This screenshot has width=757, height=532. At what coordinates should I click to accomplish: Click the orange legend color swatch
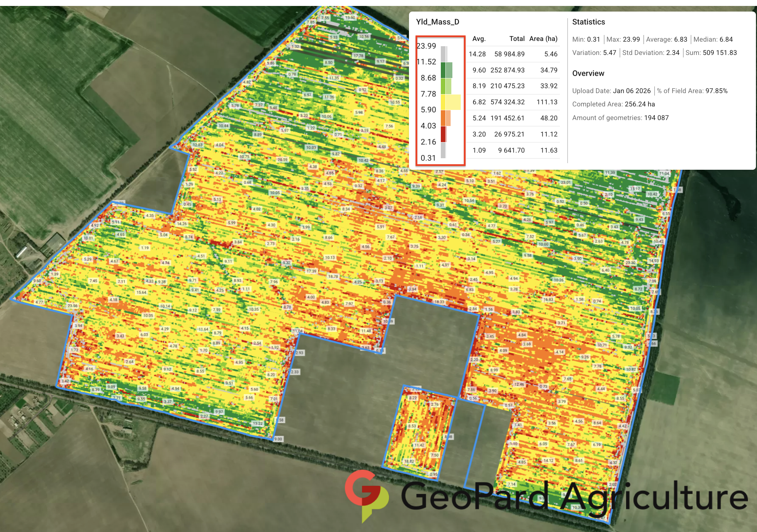[x=443, y=118]
